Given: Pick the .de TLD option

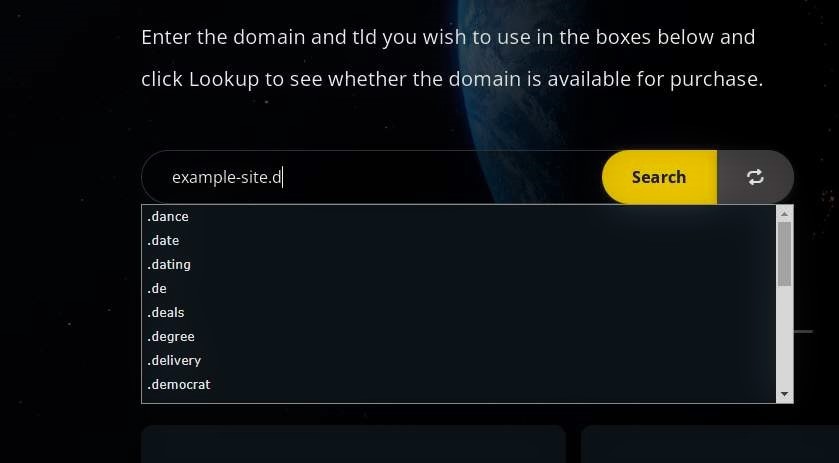Looking at the screenshot, I should (459, 289).
